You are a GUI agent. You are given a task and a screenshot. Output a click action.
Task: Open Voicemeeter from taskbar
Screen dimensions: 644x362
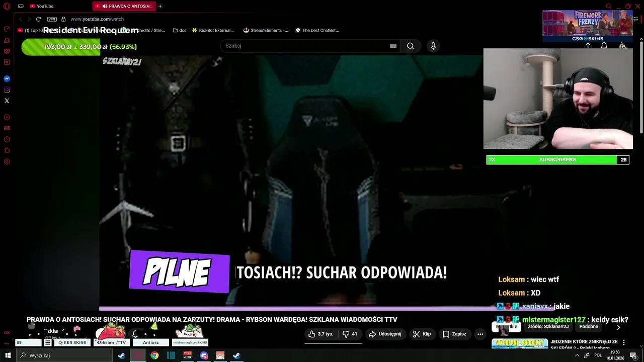[188, 355]
